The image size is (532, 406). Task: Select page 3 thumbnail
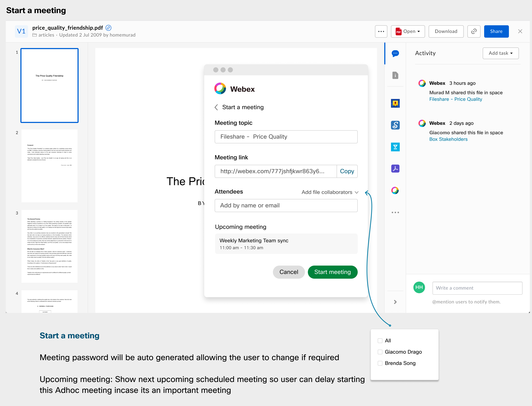point(49,246)
